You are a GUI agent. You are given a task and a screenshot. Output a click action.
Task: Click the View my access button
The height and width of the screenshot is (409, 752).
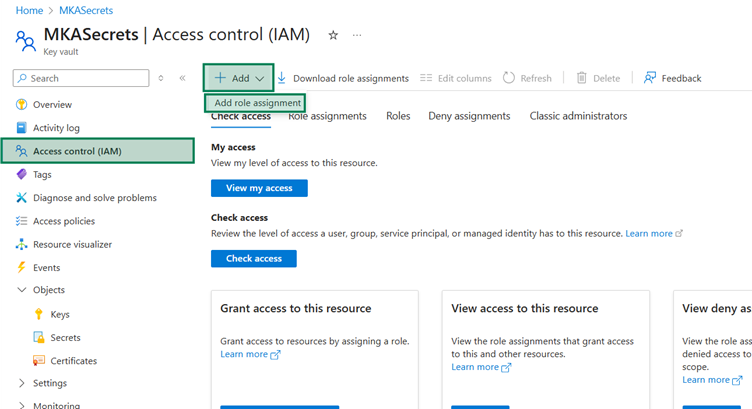point(259,188)
